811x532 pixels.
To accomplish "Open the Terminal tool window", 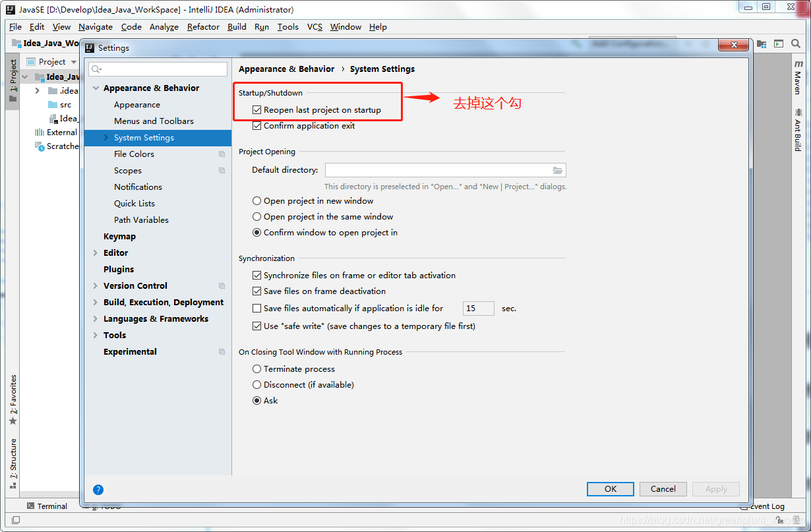I will 47,506.
